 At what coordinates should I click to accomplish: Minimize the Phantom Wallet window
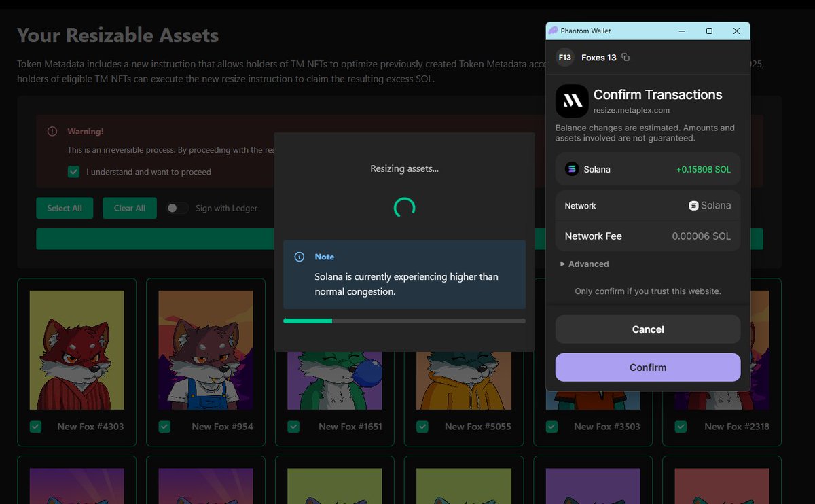point(682,31)
